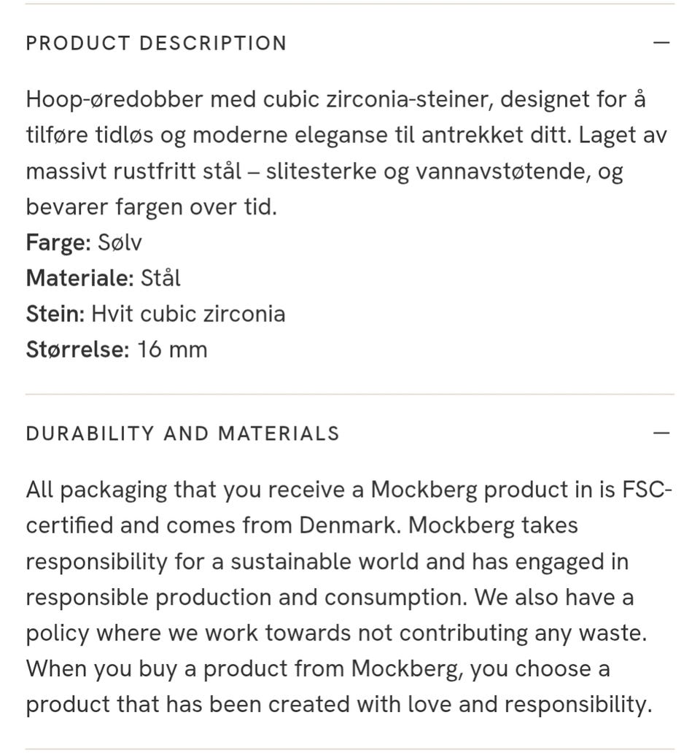Click the size value '16 mm'
This screenshot has width=700, height=753.
pyautogui.click(x=172, y=350)
